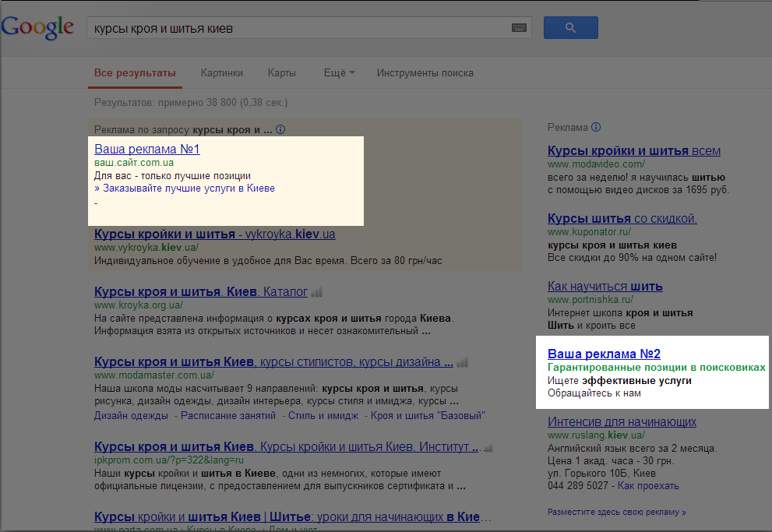Click bar-chart icon beside modamaster result
Image resolution: width=772 pixels, height=532 pixels.
tap(463, 363)
